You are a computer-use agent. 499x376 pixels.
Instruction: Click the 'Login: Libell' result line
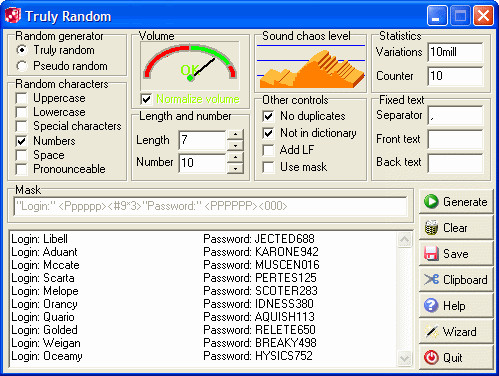pyautogui.click(x=39, y=239)
